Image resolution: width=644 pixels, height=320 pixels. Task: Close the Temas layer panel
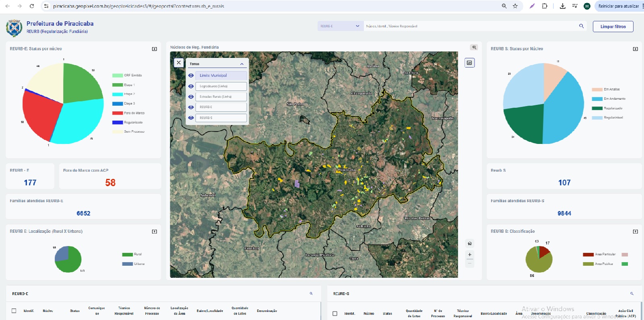click(x=179, y=63)
